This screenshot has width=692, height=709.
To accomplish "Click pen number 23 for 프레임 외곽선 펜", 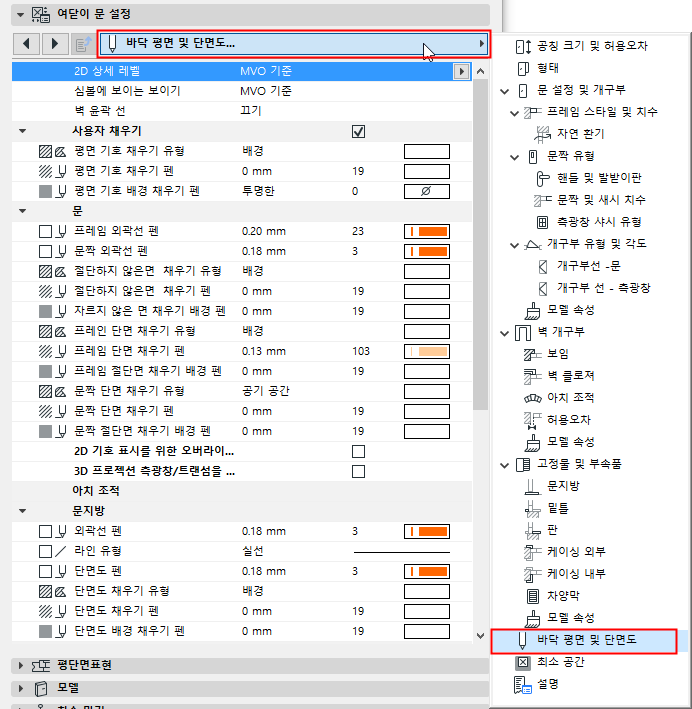I will pos(358,232).
